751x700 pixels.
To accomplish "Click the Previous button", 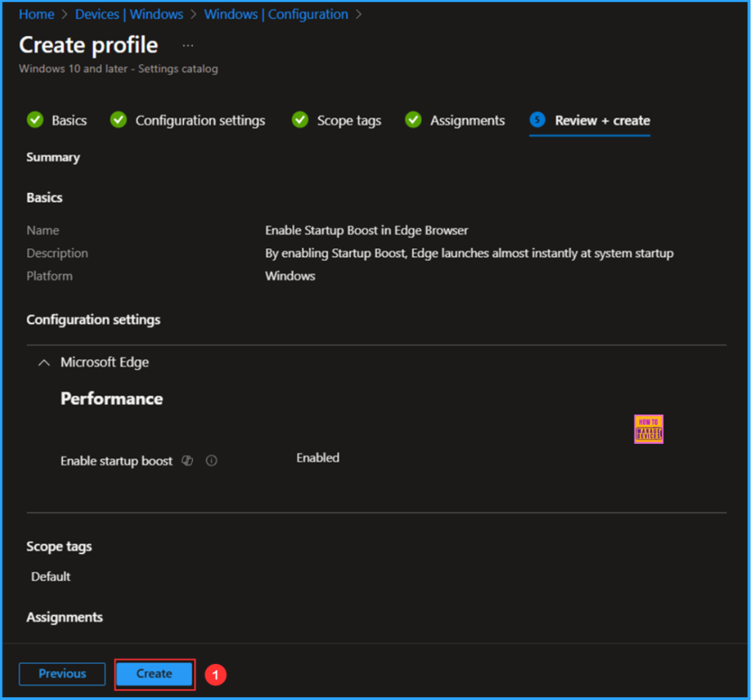I will pyautogui.click(x=62, y=674).
